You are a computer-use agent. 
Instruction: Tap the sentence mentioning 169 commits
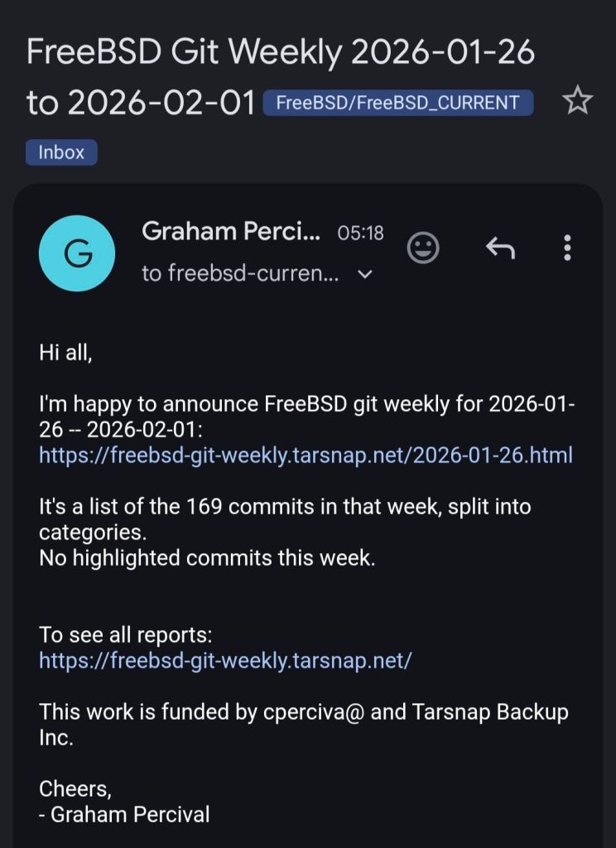click(284, 506)
